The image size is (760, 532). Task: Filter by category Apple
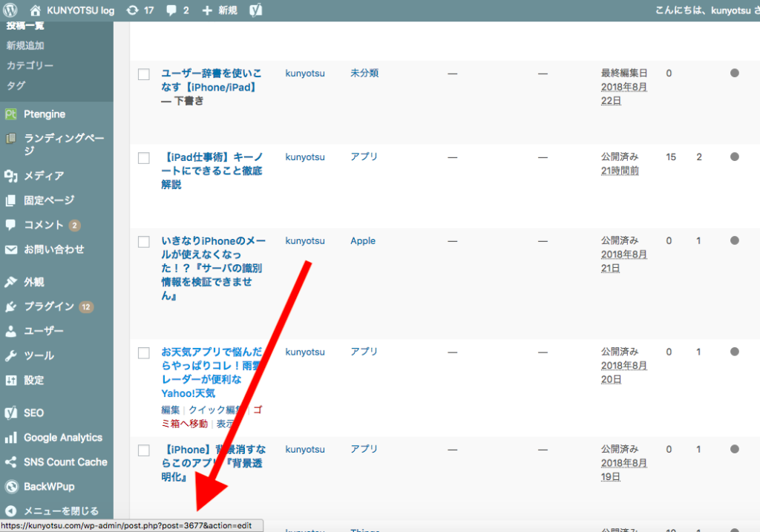(x=363, y=241)
